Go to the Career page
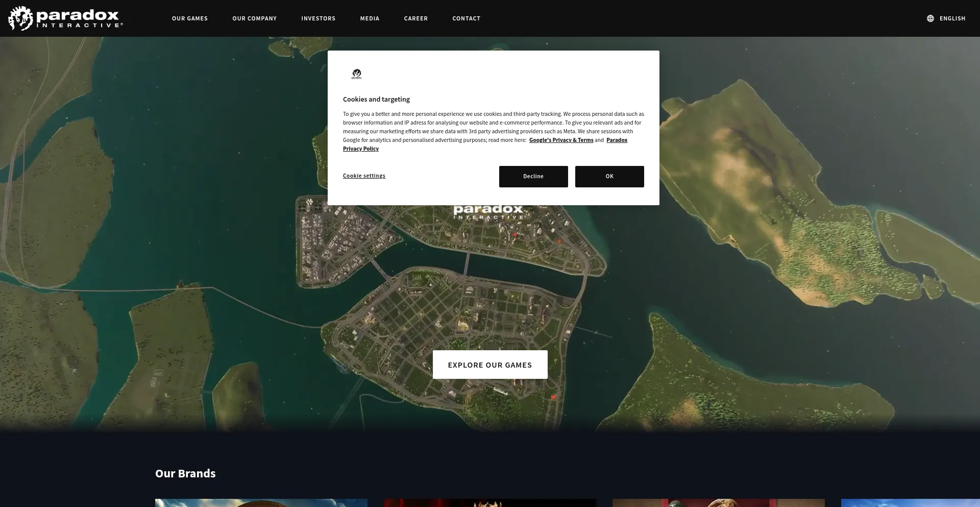Viewport: 980px width, 507px height. tap(416, 18)
